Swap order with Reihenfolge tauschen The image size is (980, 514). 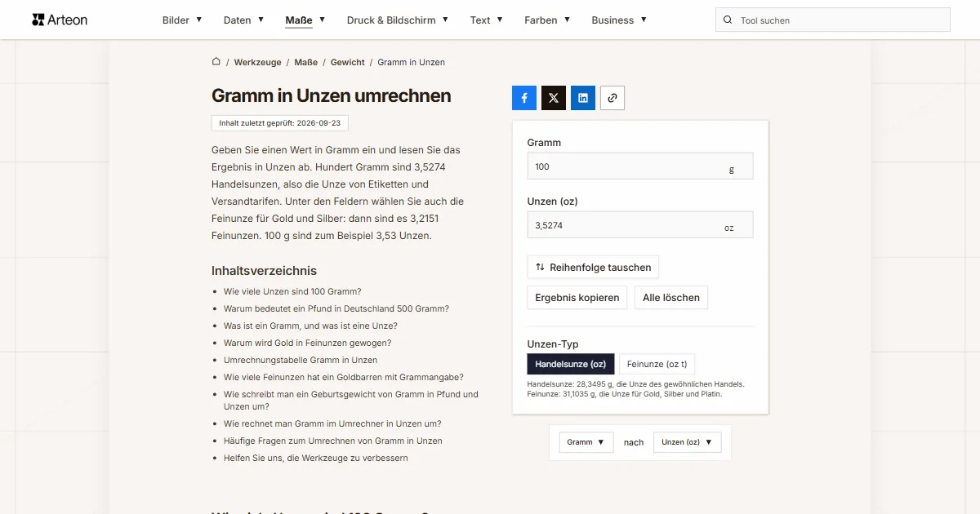(593, 267)
